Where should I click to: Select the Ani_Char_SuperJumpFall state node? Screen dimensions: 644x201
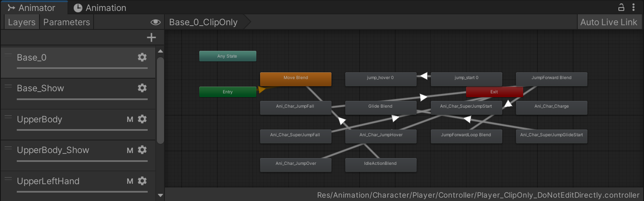coord(296,136)
